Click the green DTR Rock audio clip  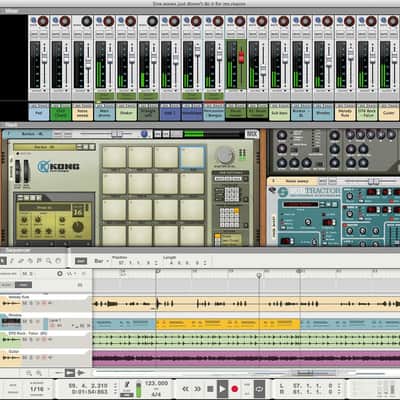tap(246, 340)
